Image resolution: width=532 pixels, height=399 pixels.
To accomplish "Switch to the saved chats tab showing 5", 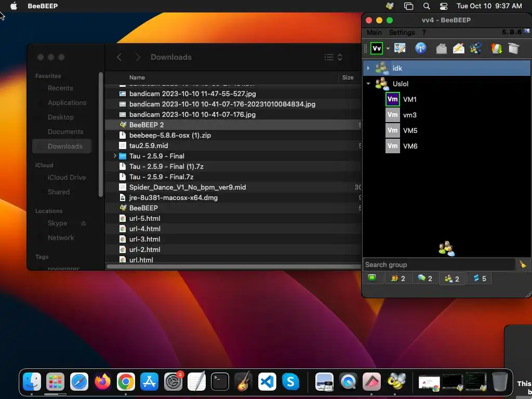I will [x=479, y=278].
